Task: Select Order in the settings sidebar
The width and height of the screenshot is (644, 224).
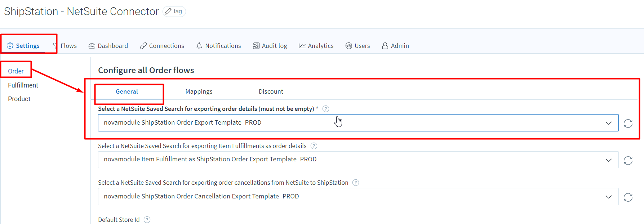Action: tap(16, 71)
